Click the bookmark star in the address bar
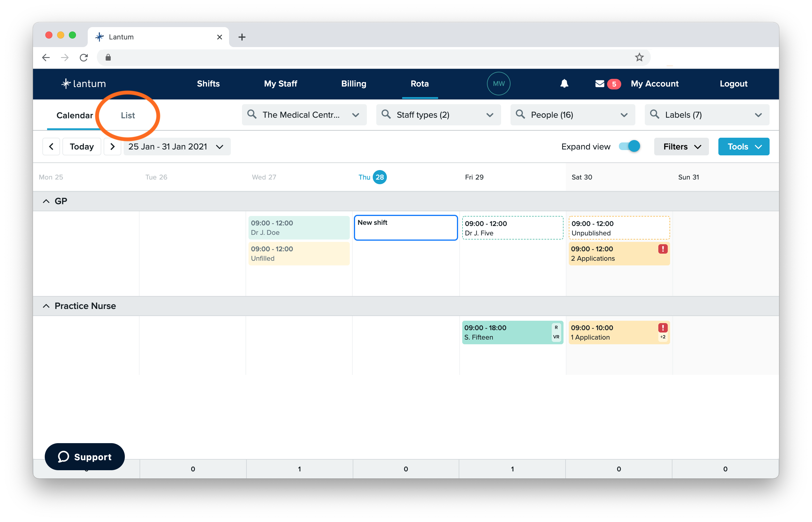This screenshot has width=812, height=522. point(639,57)
